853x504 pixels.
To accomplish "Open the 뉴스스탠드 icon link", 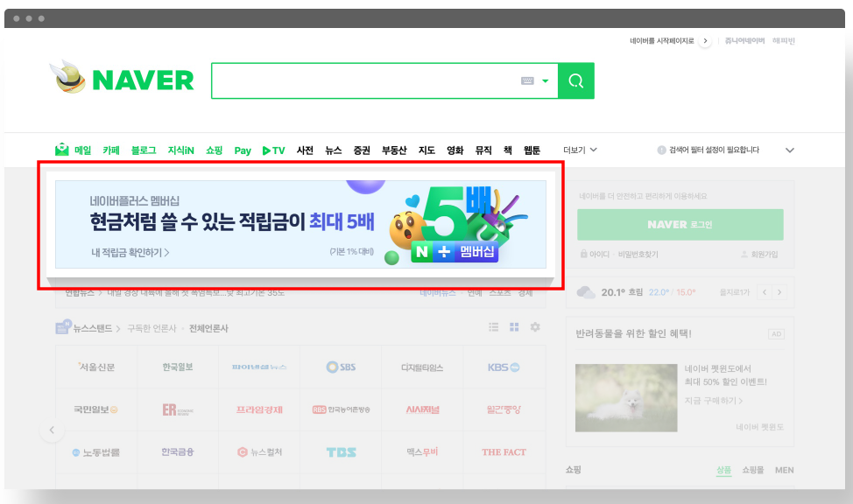I will pos(63,326).
